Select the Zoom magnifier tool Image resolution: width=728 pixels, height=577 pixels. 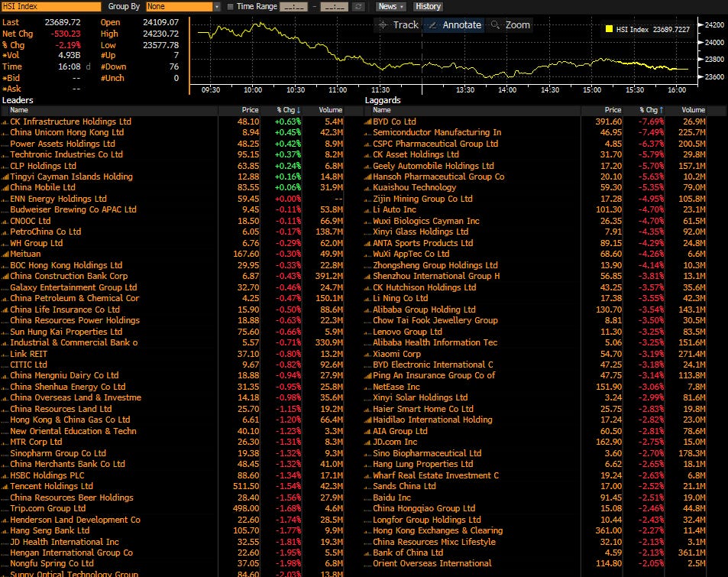click(x=510, y=25)
